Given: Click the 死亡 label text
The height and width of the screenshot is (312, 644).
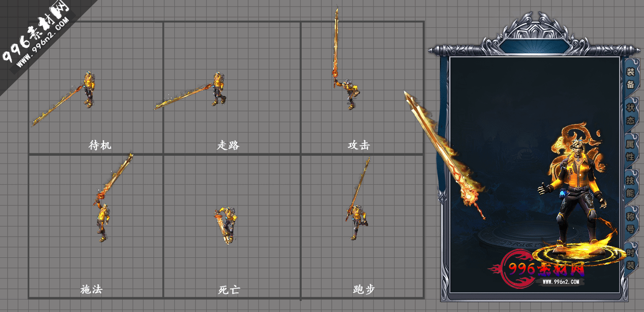Looking at the screenshot, I should point(229,290).
